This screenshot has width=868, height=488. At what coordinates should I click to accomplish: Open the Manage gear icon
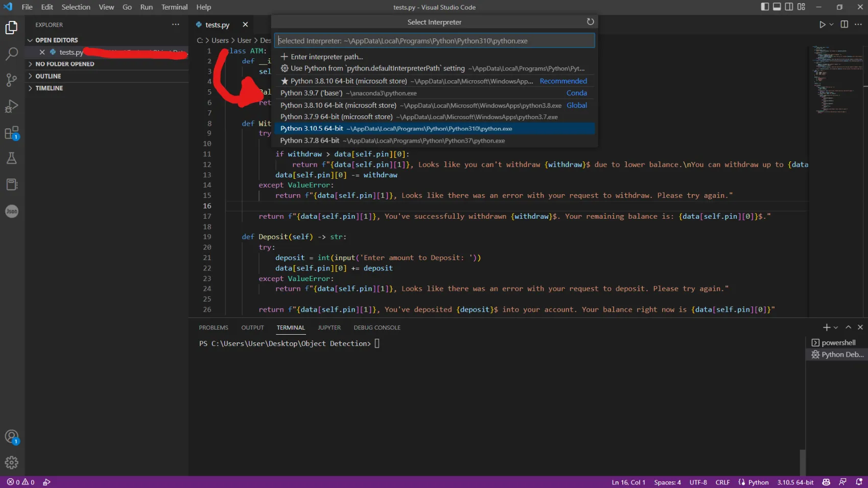pyautogui.click(x=11, y=462)
